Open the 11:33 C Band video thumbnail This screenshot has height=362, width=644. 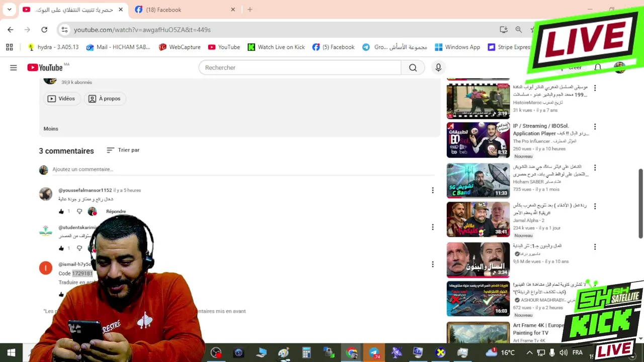tap(478, 180)
